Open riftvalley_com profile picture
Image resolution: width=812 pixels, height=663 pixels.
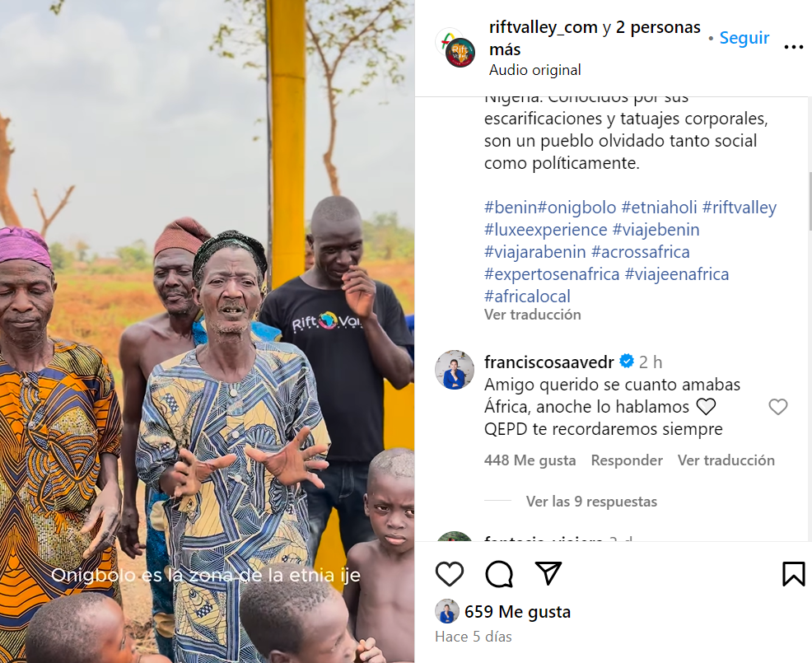pos(455,48)
